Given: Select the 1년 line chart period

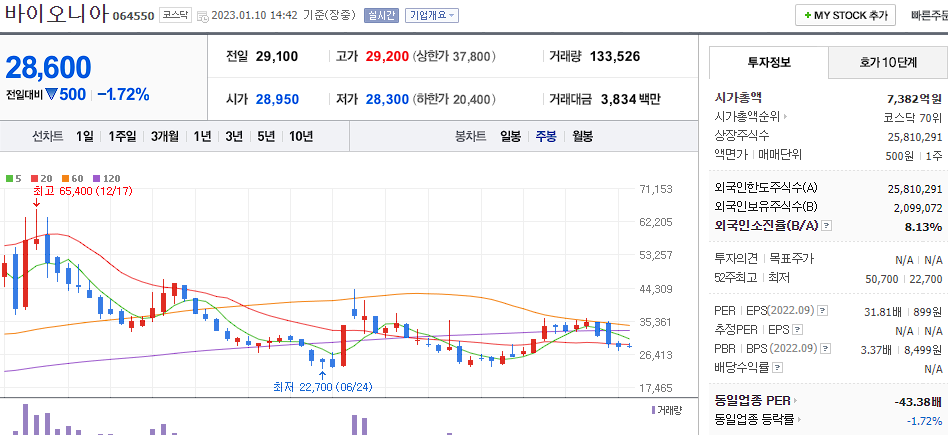Looking at the screenshot, I should 202,137.
